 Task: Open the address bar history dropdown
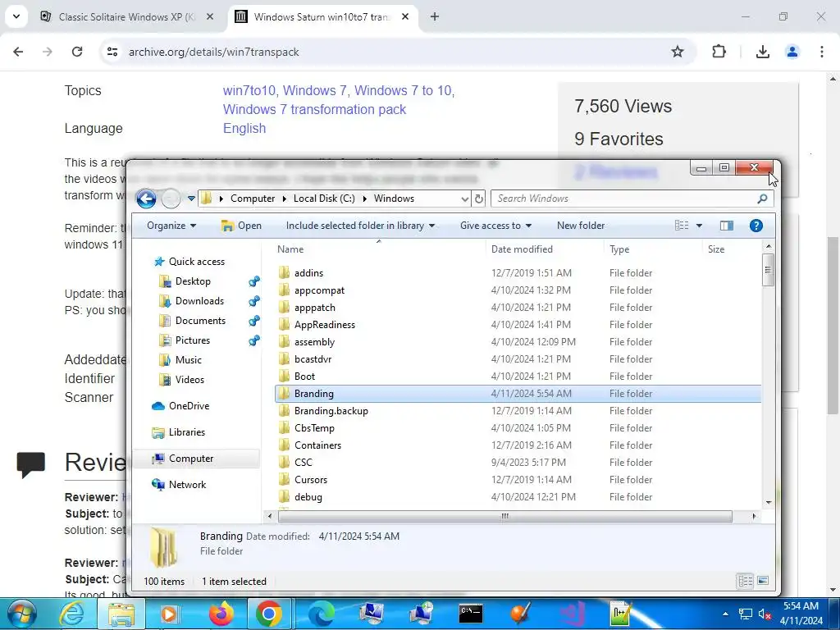[464, 199]
